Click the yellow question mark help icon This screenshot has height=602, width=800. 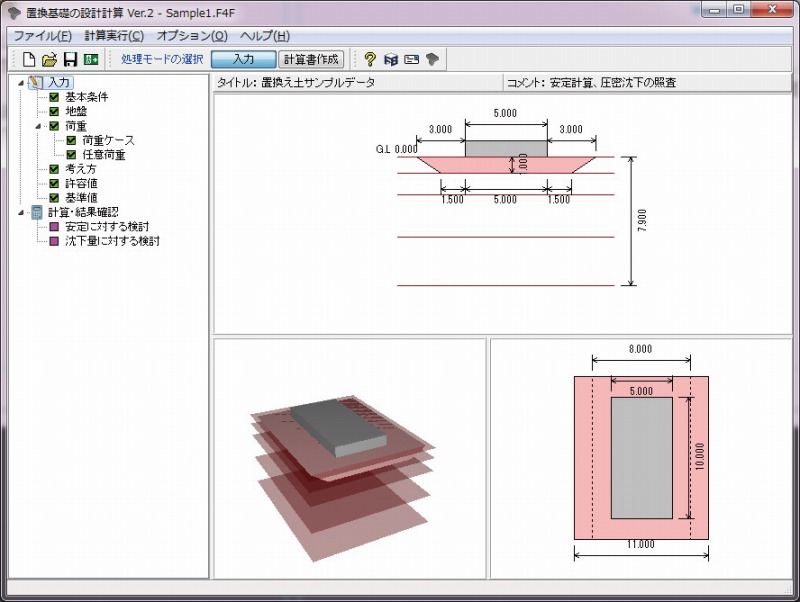click(370, 59)
